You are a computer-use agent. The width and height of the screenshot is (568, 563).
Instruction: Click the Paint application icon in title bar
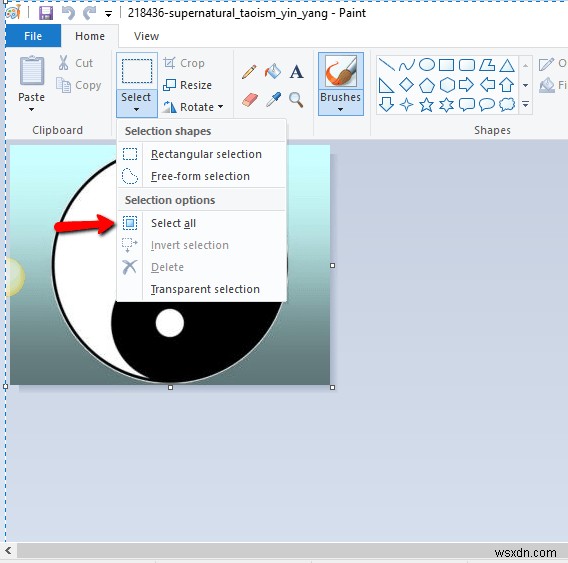[13, 13]
